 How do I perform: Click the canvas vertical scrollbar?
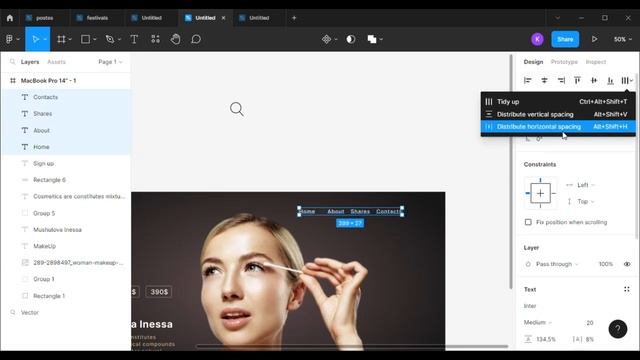510,171
